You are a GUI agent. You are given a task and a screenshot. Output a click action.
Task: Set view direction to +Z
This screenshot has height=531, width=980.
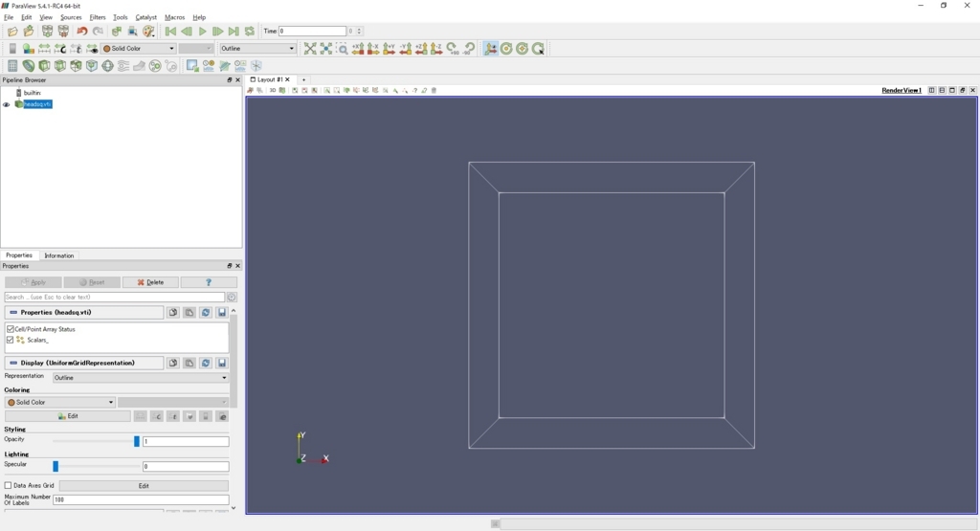click(421, 49)
